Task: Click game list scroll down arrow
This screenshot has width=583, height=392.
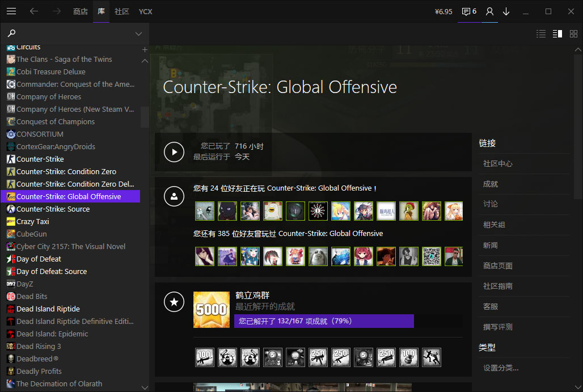Action: 145,387
